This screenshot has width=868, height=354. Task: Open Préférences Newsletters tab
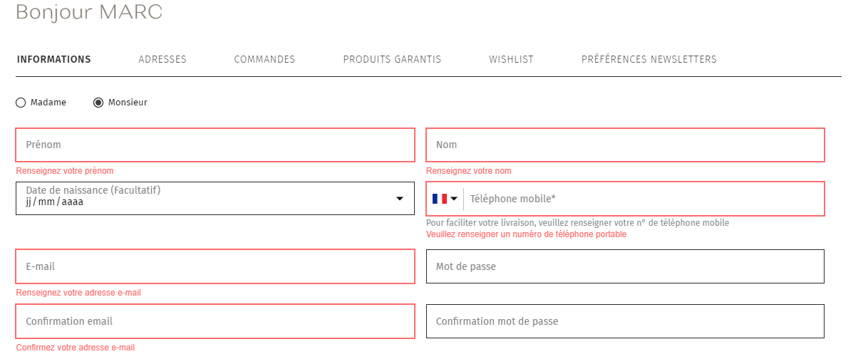[x=649, y=59]
